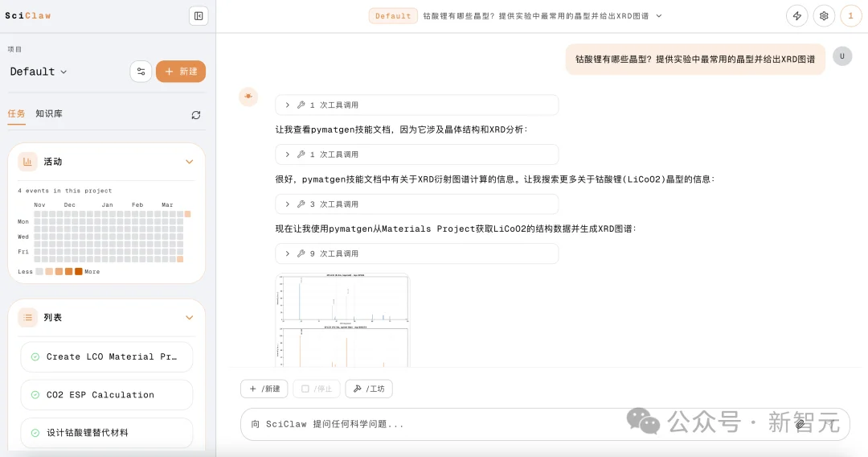The width and height of the screenshot is (868, 457).
Task: Click check icon of Create LCO Material
Action: pyautogui.click(x=35, y=356)
